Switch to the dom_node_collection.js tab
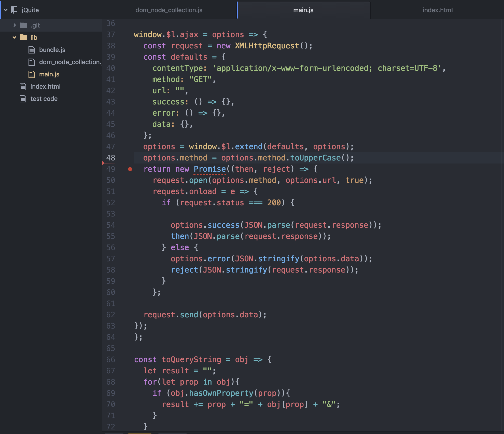 (169, 10)
